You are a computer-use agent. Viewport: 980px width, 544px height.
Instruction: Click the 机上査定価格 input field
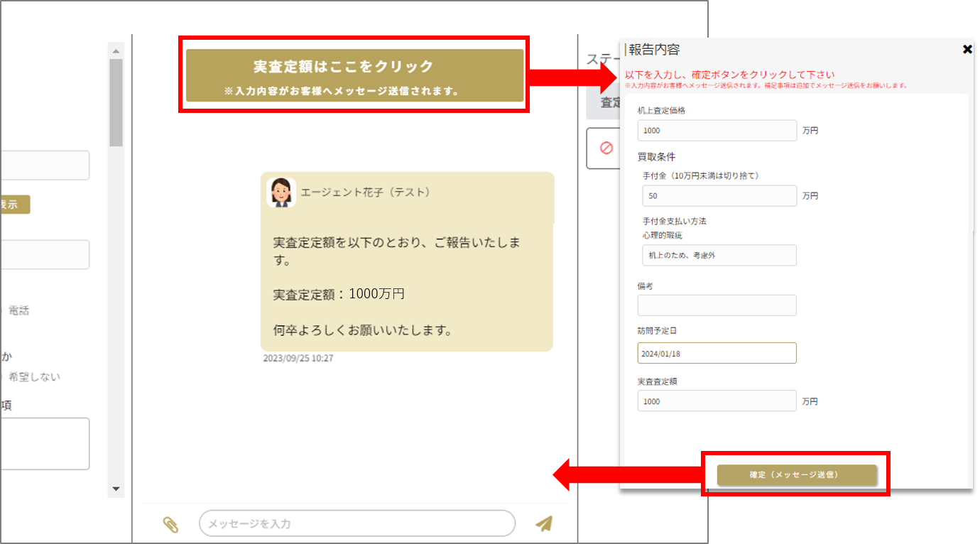pos(717,131)
